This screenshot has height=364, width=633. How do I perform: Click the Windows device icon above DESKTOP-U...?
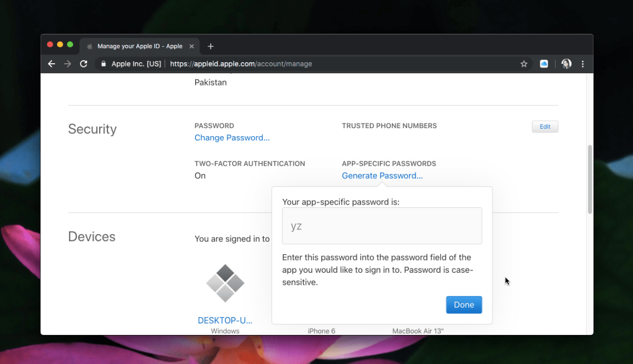click(225, 283)
